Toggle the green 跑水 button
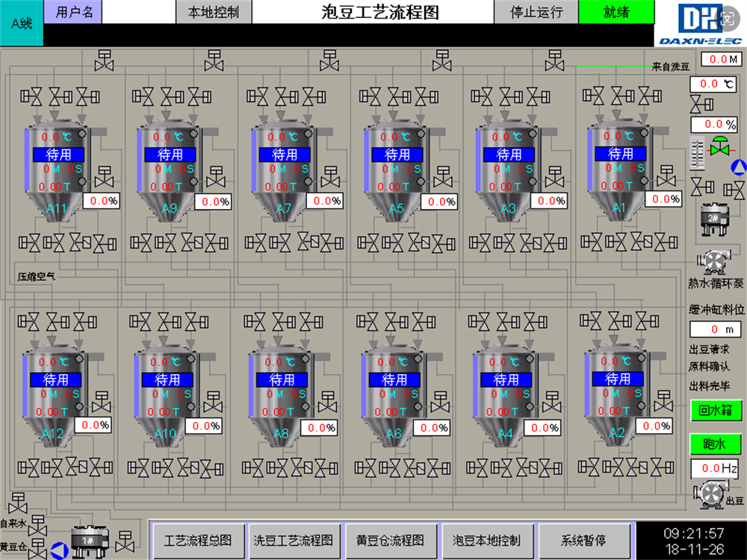The height and width of the screenshot is (560, 747). pos(715,444)
